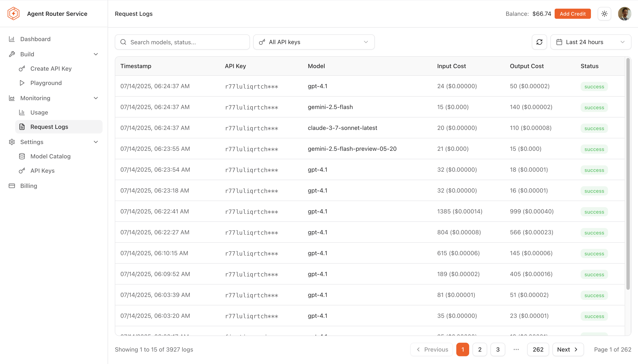Collapse the Build section

(96, 54)
